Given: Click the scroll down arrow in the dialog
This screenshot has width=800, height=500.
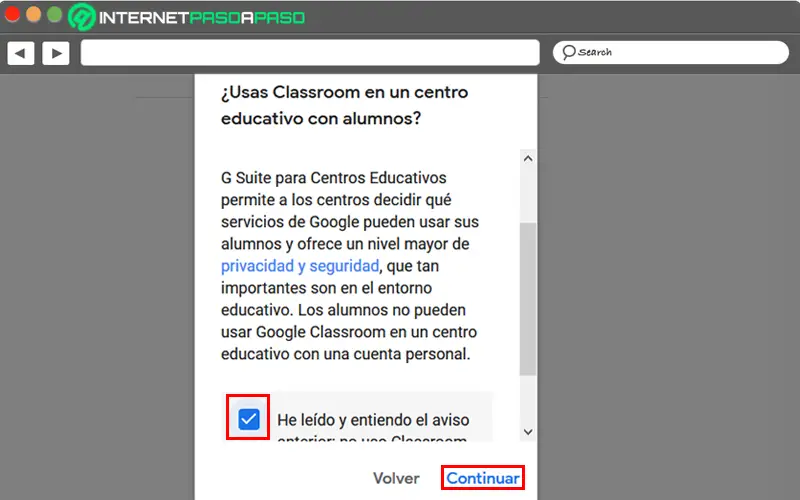Looking at the screenshot, I should [x=528, y=432].
